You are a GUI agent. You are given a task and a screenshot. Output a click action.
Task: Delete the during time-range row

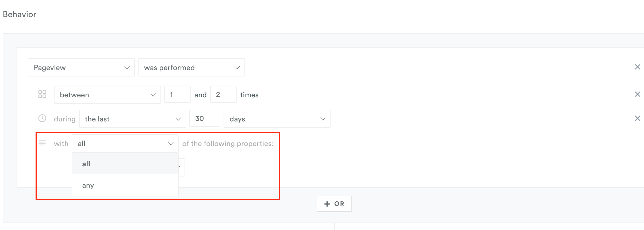pyautogui.click(x=637, y=118)
